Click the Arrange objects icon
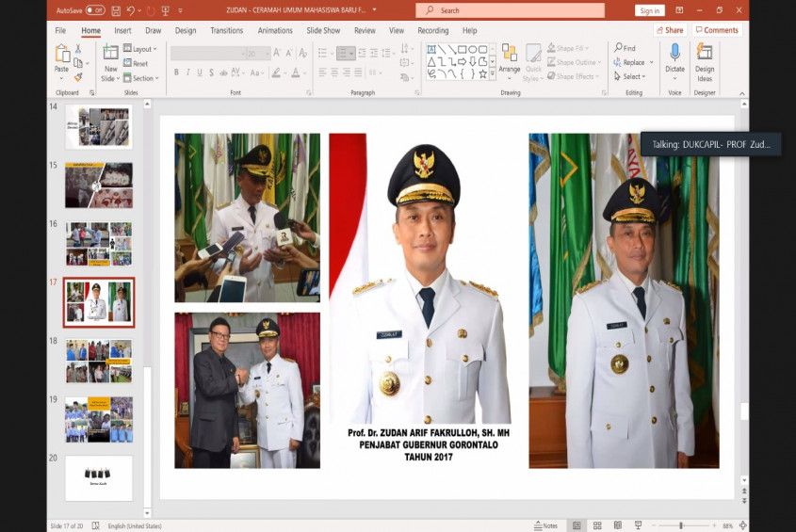 pyautogui.click(x=509, y=58)
